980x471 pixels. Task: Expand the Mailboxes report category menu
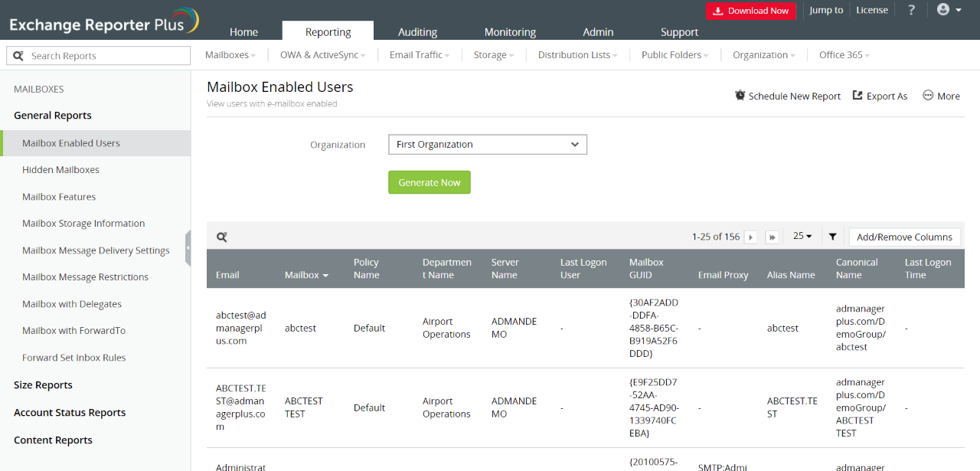[x=230, y=55]
